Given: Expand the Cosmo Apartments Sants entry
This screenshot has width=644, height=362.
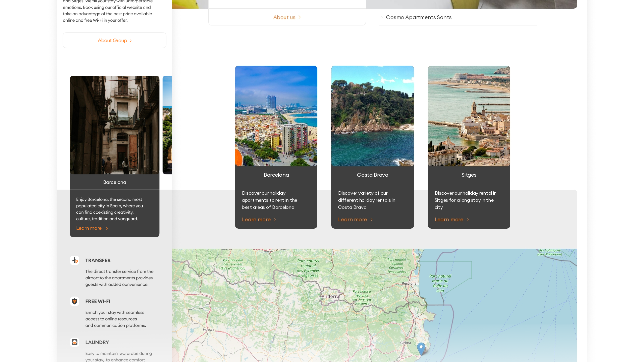Looking at the screenshot, I should (419, 17).
